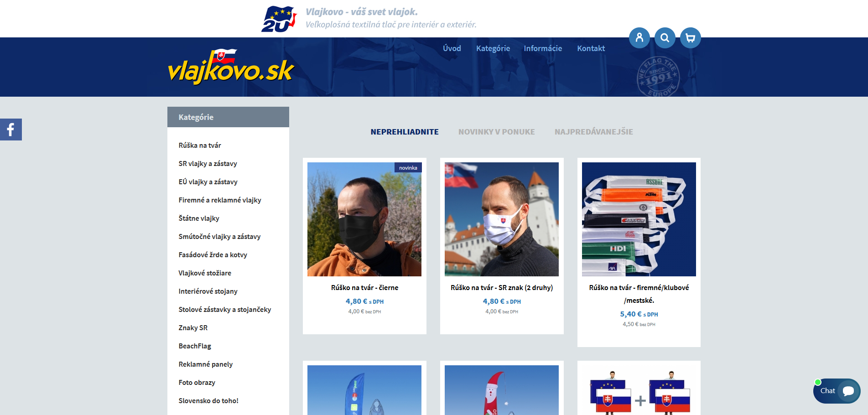Click the vlajkovo.sk logo

point(231,67)
